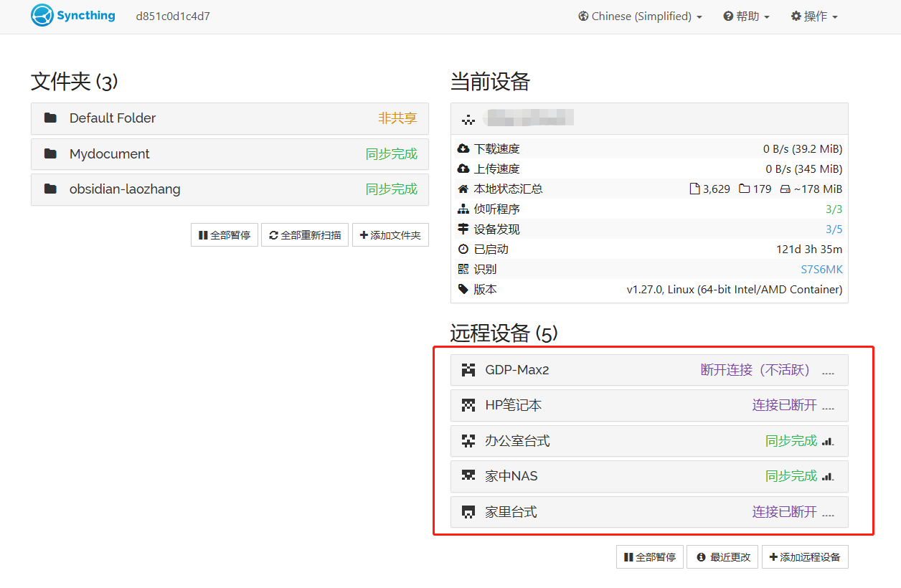Expand the 家里台式 remote device
Viewport: 901px width, 588px height.
(649, 512)
